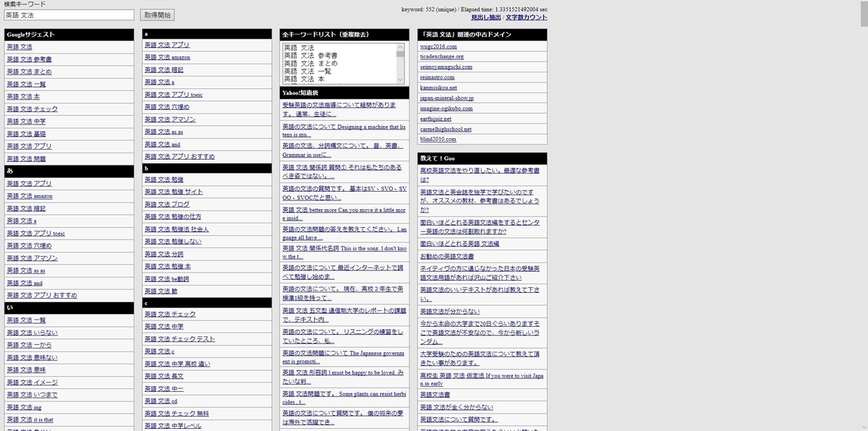This screenshot has width=868, height=431.
Task: Open the 英語 文法 勉強 サイト link
Action: point(174,192)
